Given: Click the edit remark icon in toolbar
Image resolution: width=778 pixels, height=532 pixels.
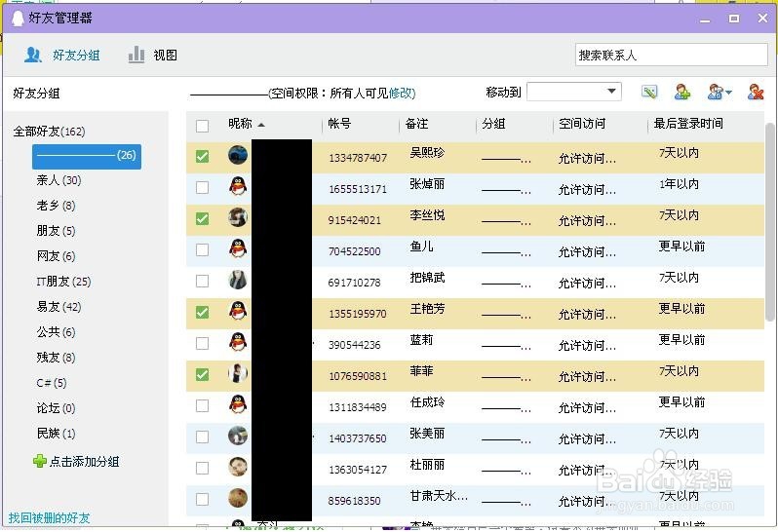Looking at the screenshot, I should [649, 92].
